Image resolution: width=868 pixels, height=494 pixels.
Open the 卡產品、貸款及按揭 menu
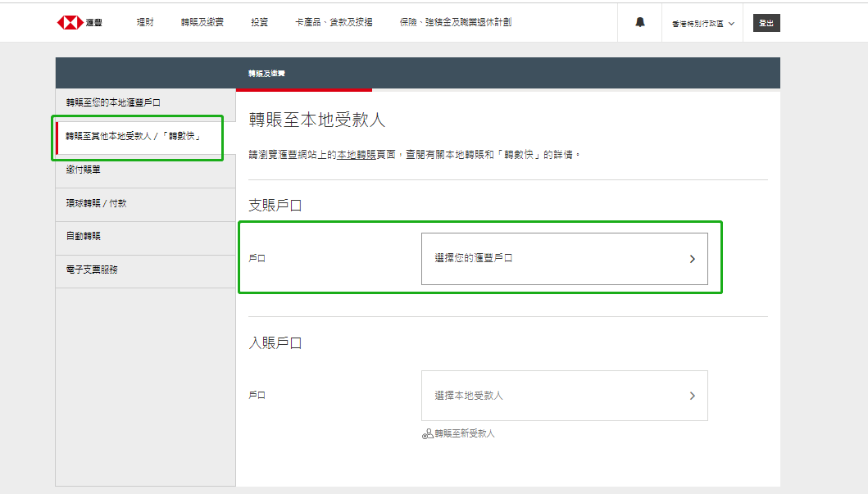(x=333, y=22)
